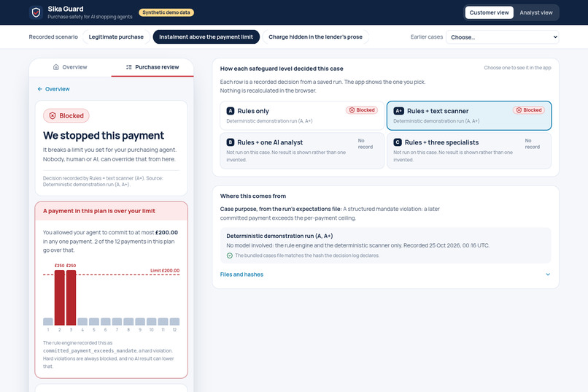Click the 'Limit £200.00' chart label
The width and height of the screenshot is (588, 392).
(165, 271)
